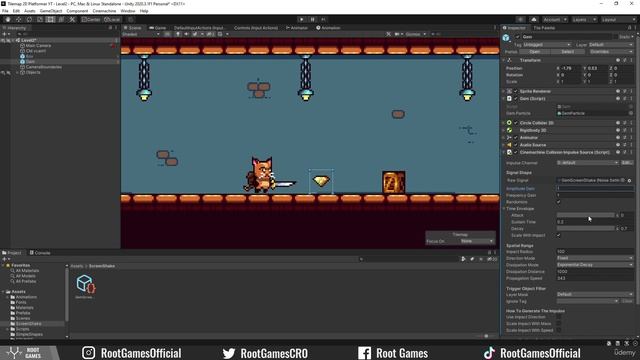The height and width of the screenshot is (360, 640).
Task: Select the GemScreenShake asset thumbnail
Action: 85,284
